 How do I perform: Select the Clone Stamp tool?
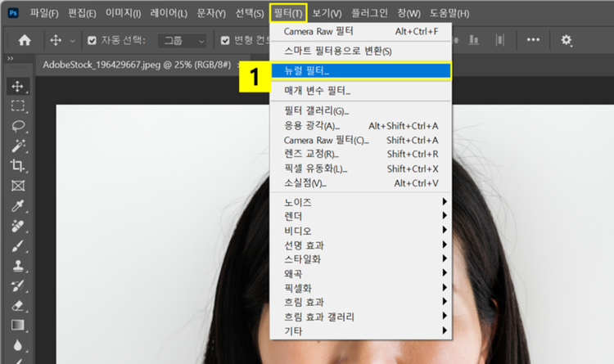coord(18,266)
